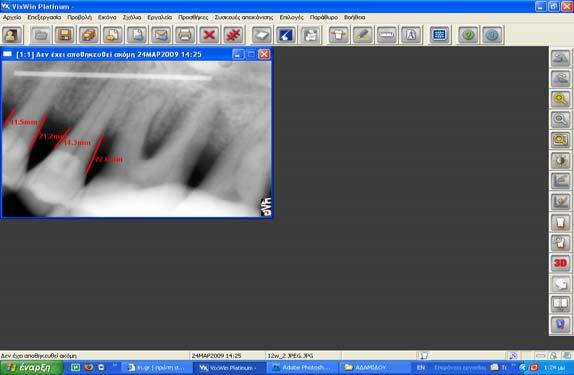Click the printer icon in toolbar
This screenshot has height=375, width=574.
tap(185, 35)
